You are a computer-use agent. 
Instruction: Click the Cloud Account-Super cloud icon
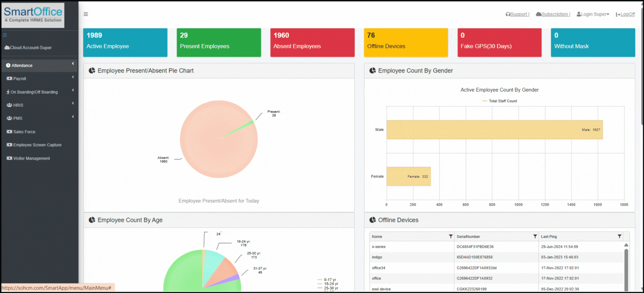click(x=7, y=48)
